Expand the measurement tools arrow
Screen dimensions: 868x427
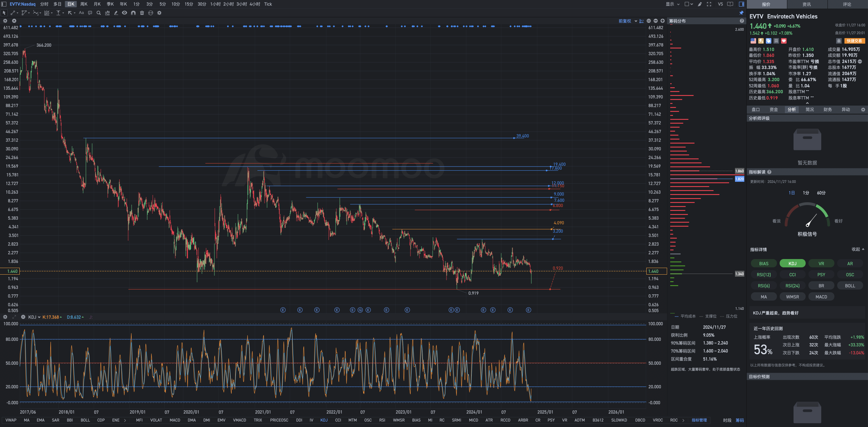pos(63,13)
